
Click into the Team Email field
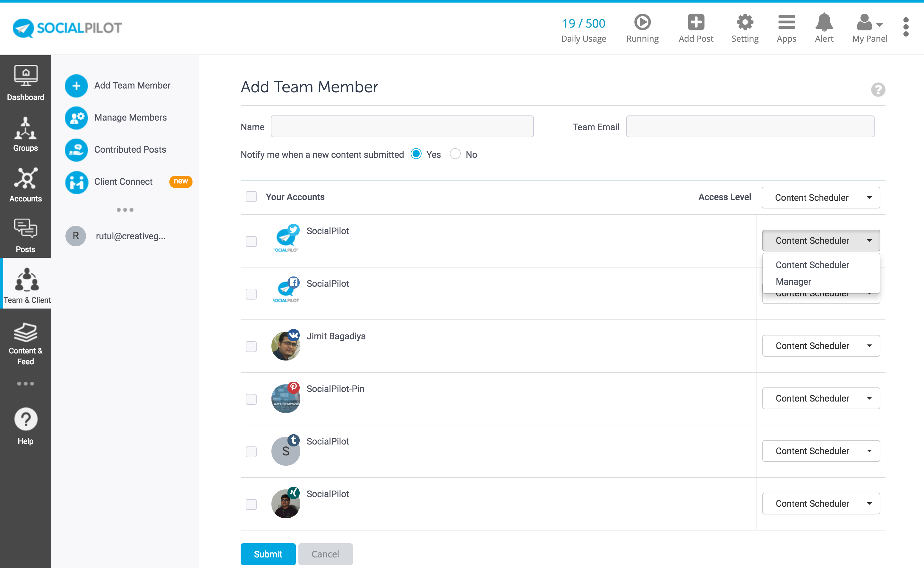(x=750, y=127)
